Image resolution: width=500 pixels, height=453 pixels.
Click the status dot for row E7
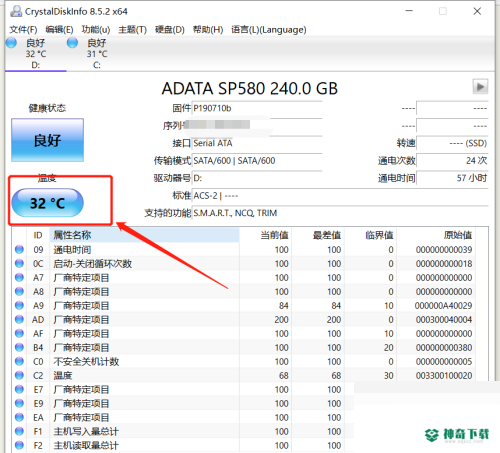(x=19, y=390)
